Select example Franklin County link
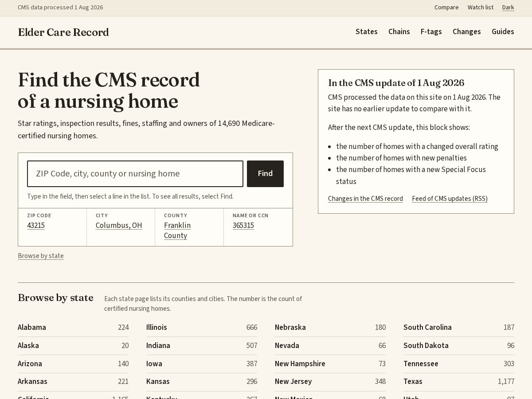 [x=177, y=231]
